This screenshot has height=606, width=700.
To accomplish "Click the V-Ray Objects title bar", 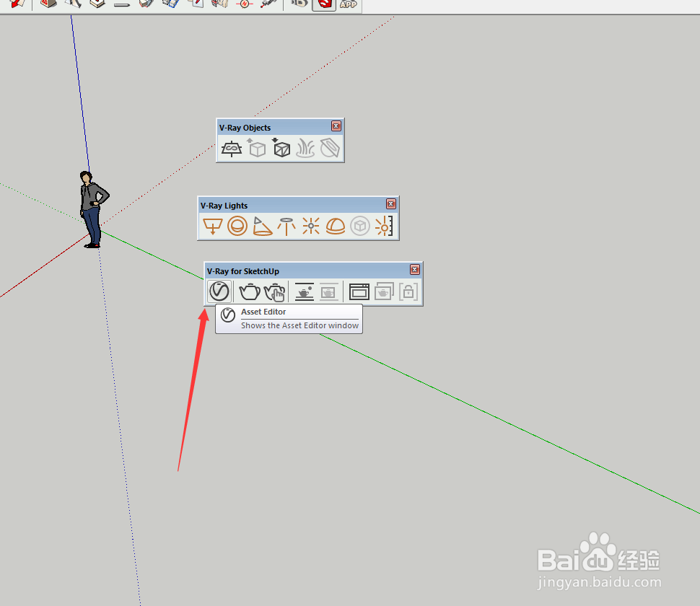I will pos(280,127).
